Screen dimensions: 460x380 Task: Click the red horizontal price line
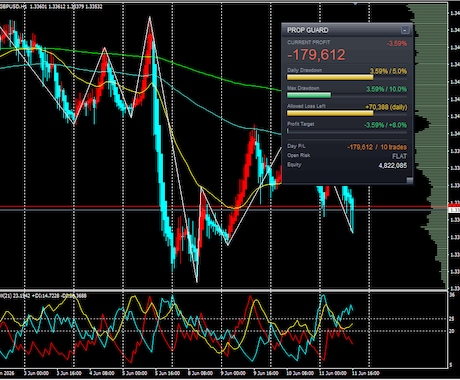pos(223,207)
